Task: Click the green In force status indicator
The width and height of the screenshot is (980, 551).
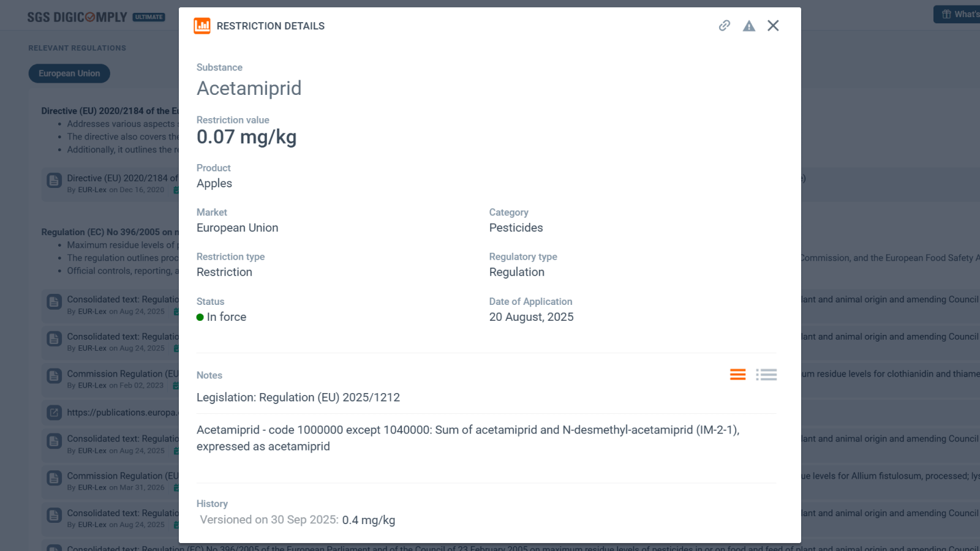Action: (x=200, y=317)
